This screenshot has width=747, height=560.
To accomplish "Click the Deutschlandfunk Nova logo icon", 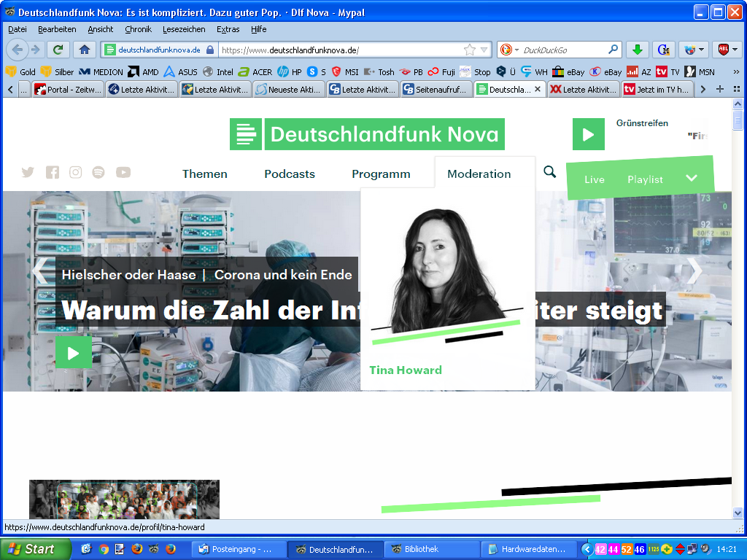I will pyautogui.click(x=246, y=134).
